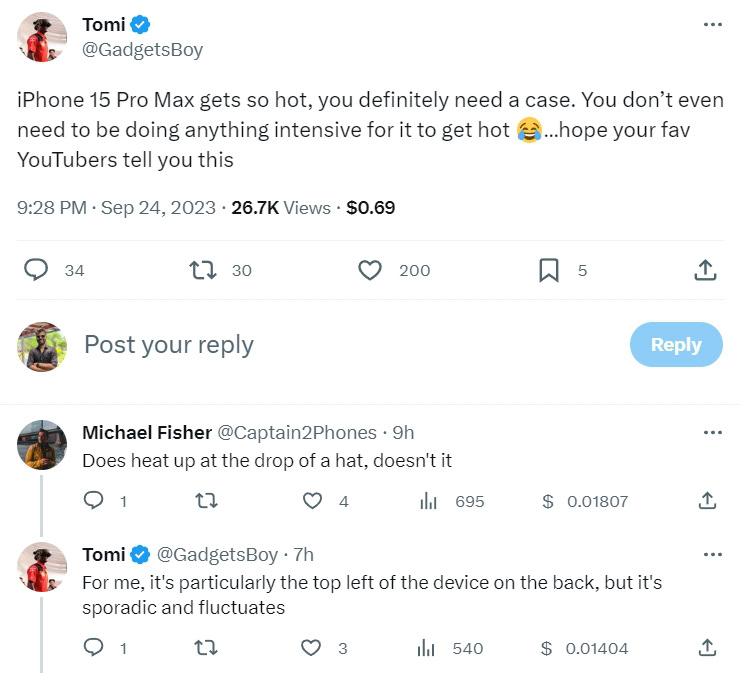Repost Michael Fisher's reply

click(x=207, y=501)
